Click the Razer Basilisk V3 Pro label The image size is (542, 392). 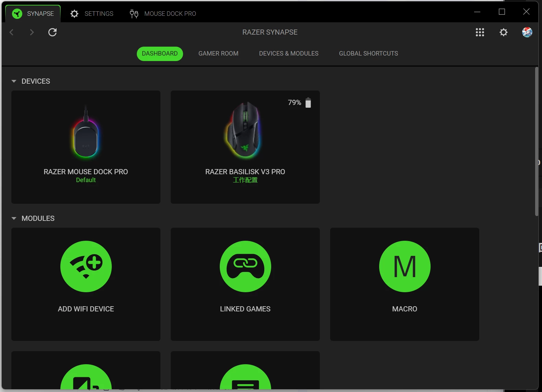click(245, 172)
